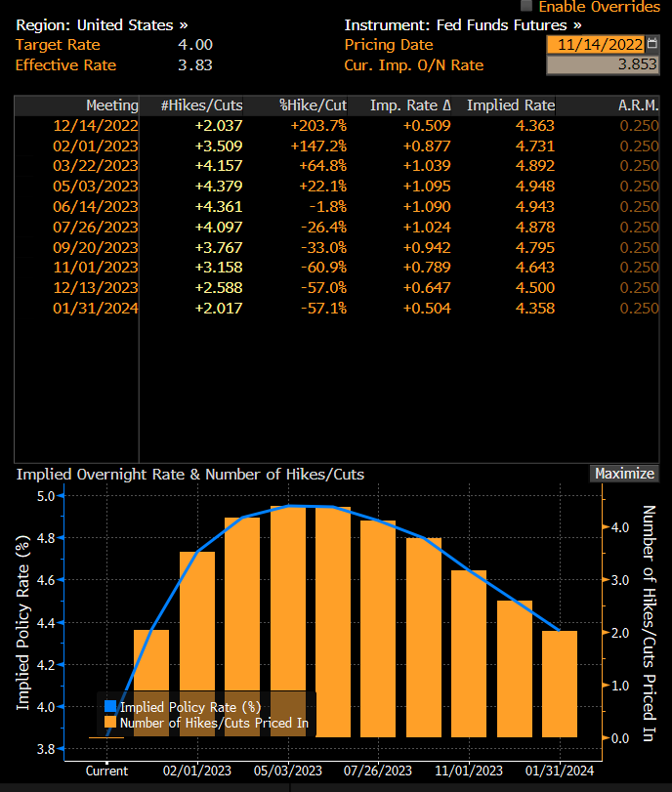Enable the Overrides checkbox

point(526,6)
